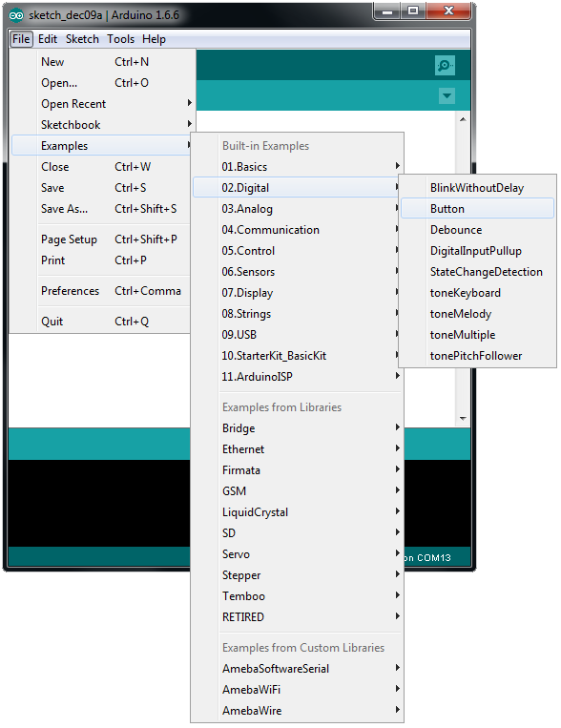Open the Serial Monitor magnifier icon
The width and height of the screenshot is (561, 728).
(445, 65)
